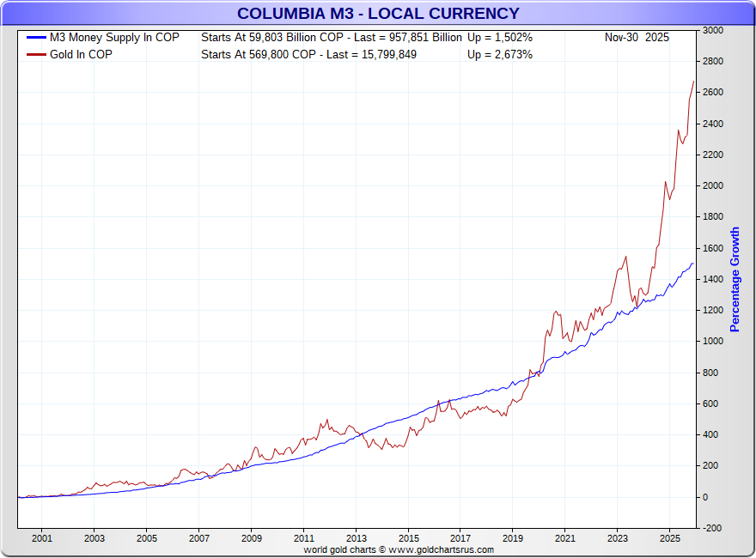Screen dimensions: 756x558
Task: Click the 2017 x-axis year label
Action: pos(460,538)
